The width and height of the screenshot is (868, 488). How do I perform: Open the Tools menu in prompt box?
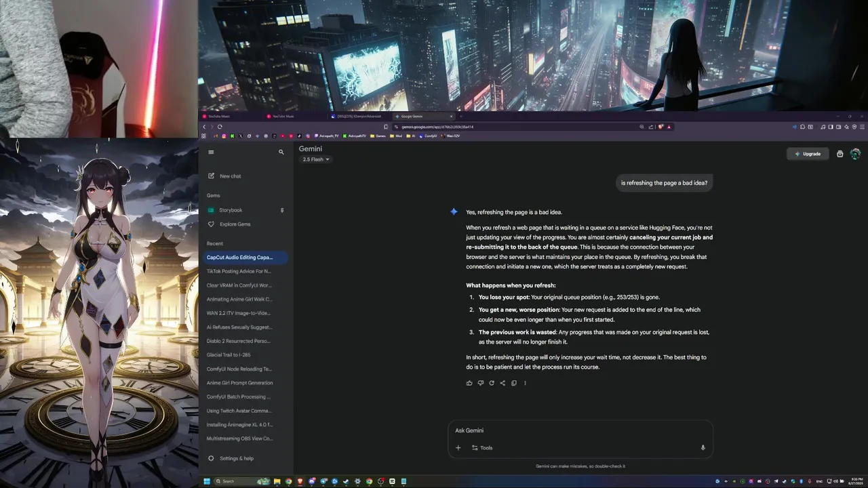pos(482,447)
